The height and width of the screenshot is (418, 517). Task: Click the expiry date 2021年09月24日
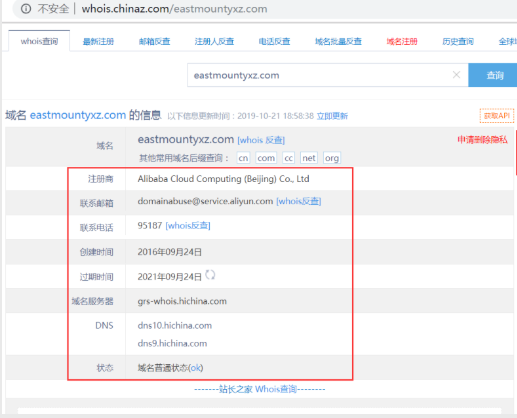pos(170,277)
